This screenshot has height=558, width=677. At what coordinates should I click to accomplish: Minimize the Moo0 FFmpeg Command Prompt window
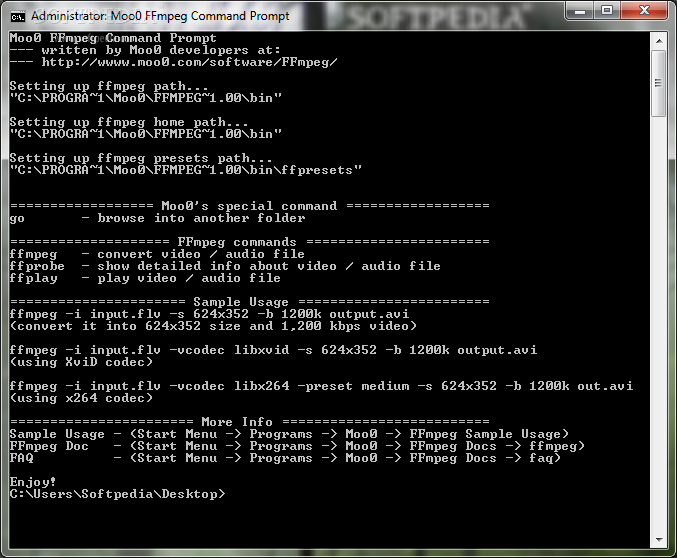580,10
